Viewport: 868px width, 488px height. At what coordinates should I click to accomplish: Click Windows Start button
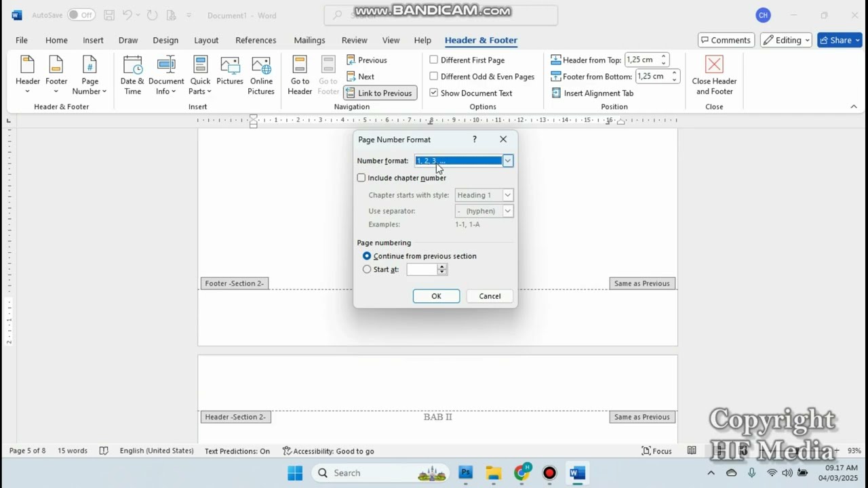click(295, 473)
